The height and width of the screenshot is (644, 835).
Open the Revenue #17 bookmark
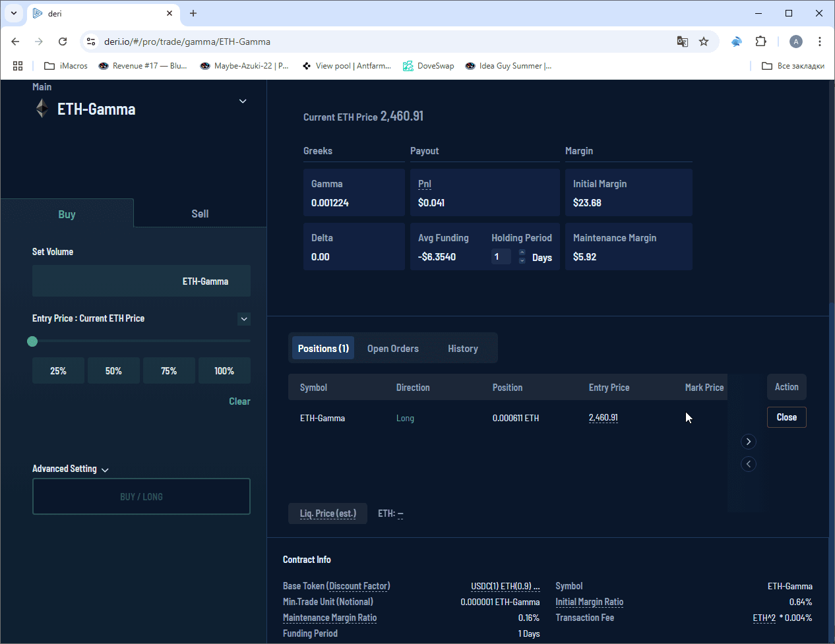coord(142,66)
